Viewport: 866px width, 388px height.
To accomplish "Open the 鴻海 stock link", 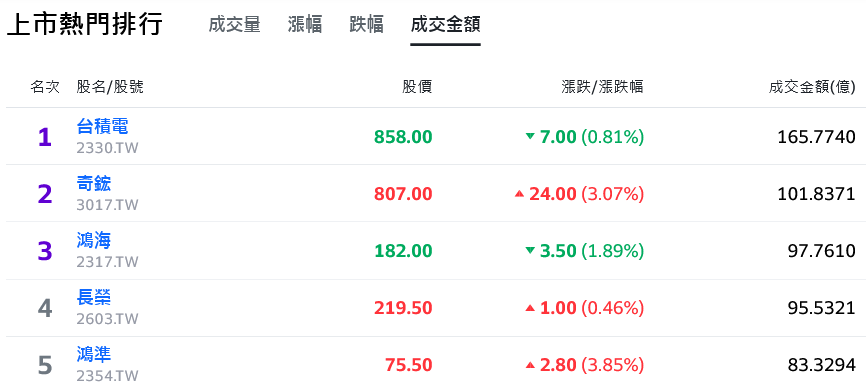I will coord(94,241).
